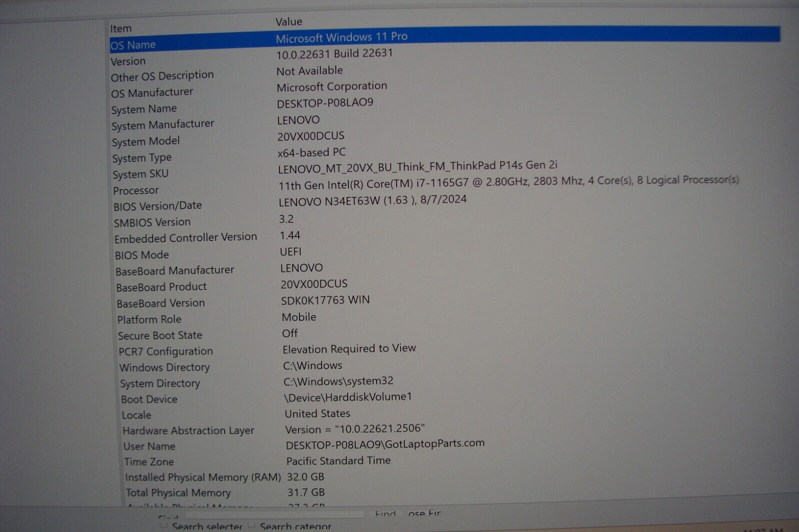
Task: Toggle the Search category names checkbox
Action: [x=251, y=525]
